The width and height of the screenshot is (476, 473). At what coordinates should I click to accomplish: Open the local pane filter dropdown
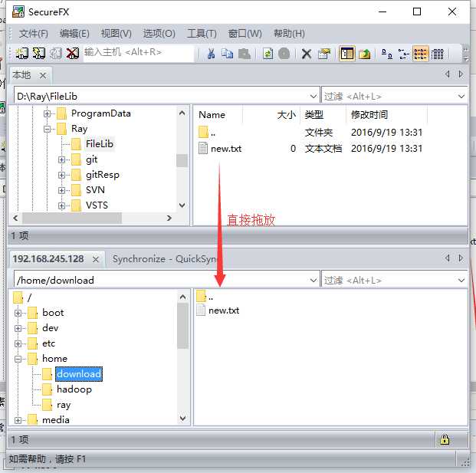pyautogui.click(x=461, y=97)
